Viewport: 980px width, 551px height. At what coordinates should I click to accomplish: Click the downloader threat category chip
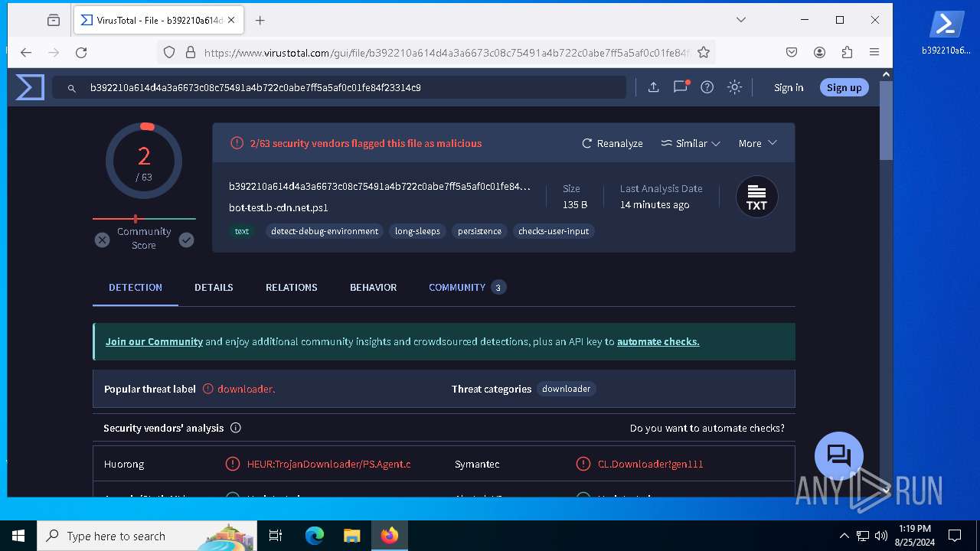pos(566,389)
